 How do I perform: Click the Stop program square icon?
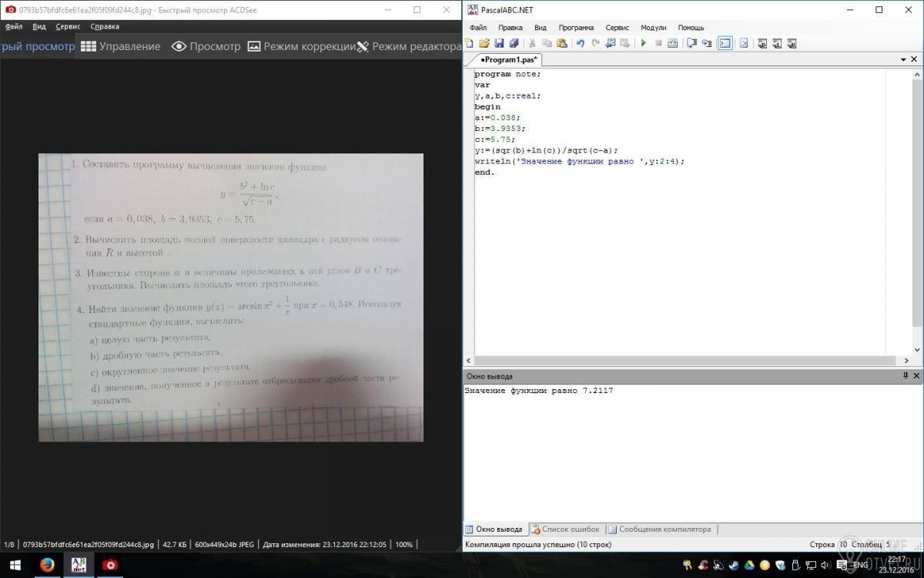tap(658, 43)
